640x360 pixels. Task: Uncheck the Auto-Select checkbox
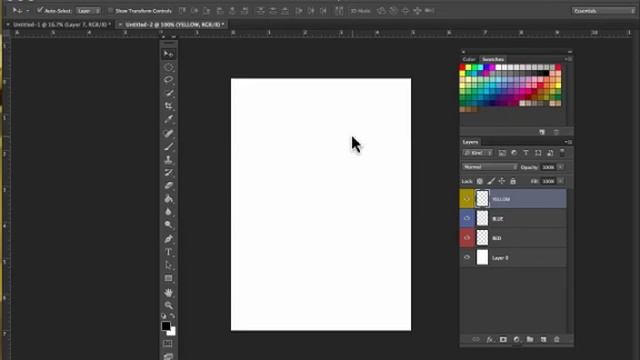(40, 10)
